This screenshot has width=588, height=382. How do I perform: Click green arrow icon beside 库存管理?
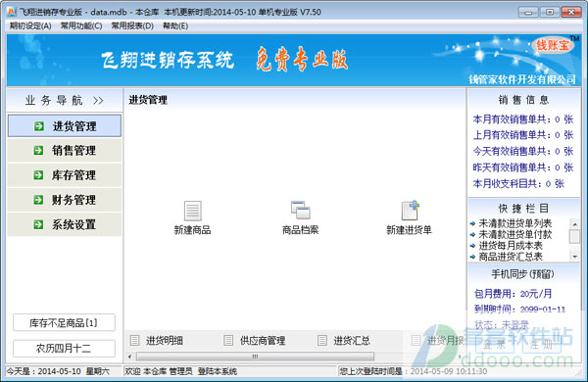coord(38,175)
